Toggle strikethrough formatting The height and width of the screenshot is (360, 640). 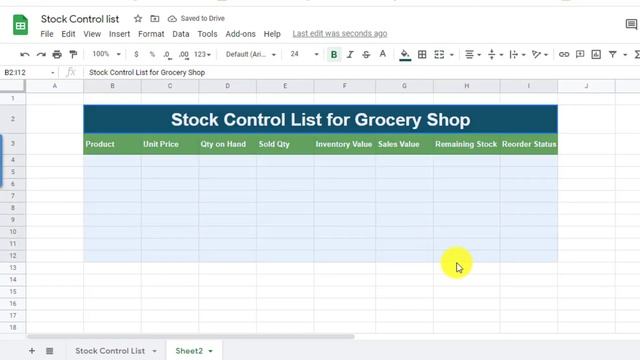pyautogui.click(x=366, y=54)
